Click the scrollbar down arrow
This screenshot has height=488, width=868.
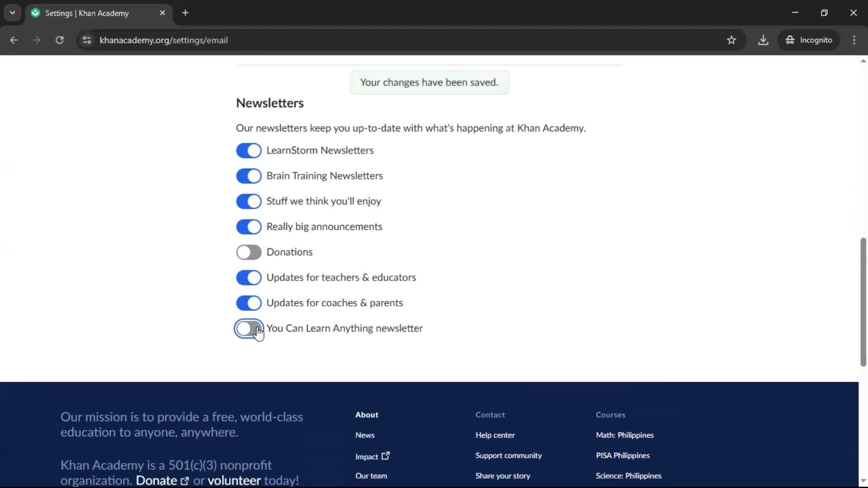pos(863,481)
